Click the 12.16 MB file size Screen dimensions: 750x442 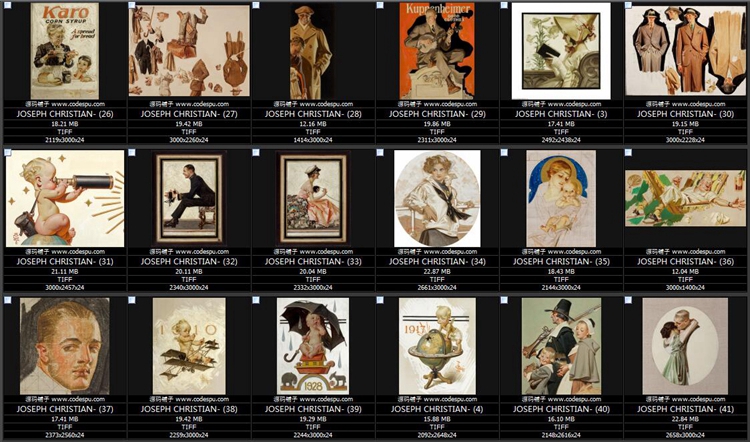point(313,123)
